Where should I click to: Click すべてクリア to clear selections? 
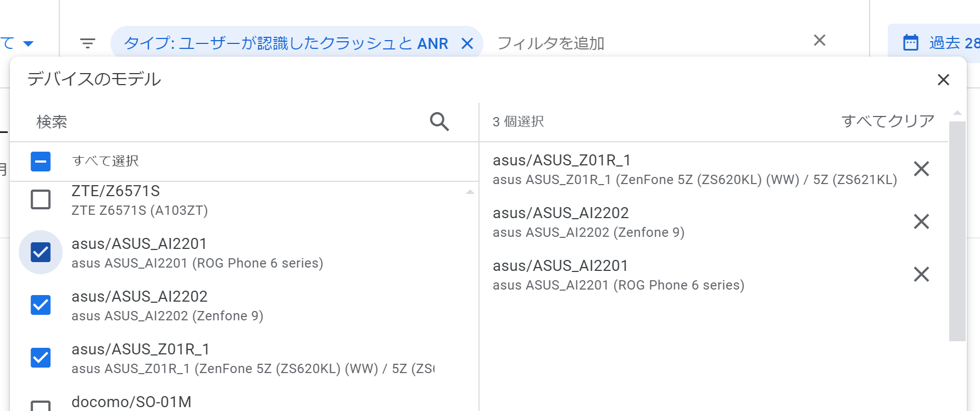[888, 121]
